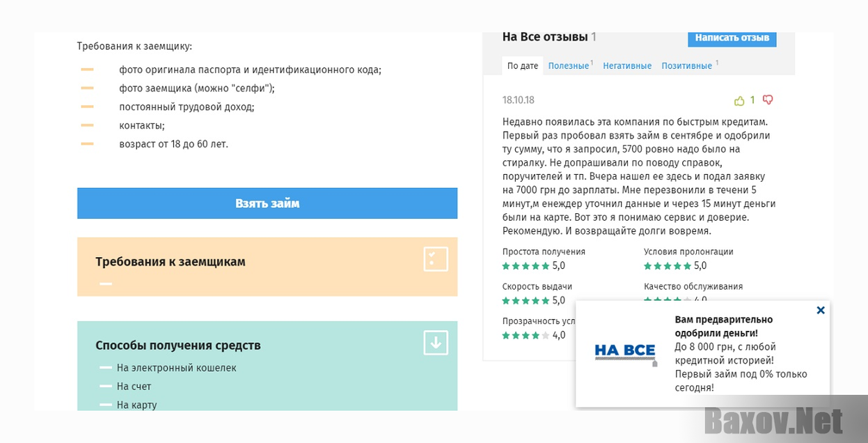Click the like count number 1
868x443 pixels.
tap(752, 100)
